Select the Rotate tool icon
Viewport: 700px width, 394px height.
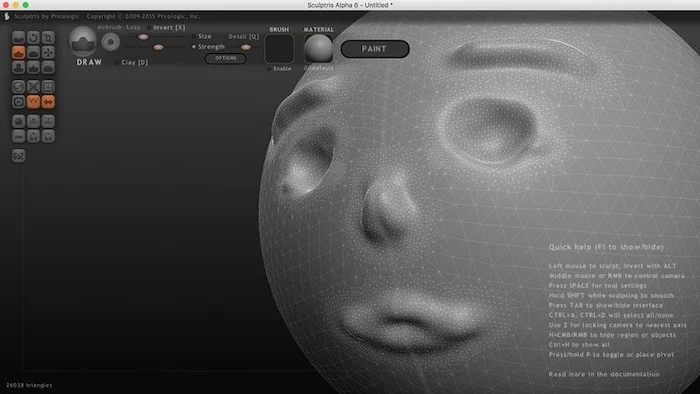point(33,37)
